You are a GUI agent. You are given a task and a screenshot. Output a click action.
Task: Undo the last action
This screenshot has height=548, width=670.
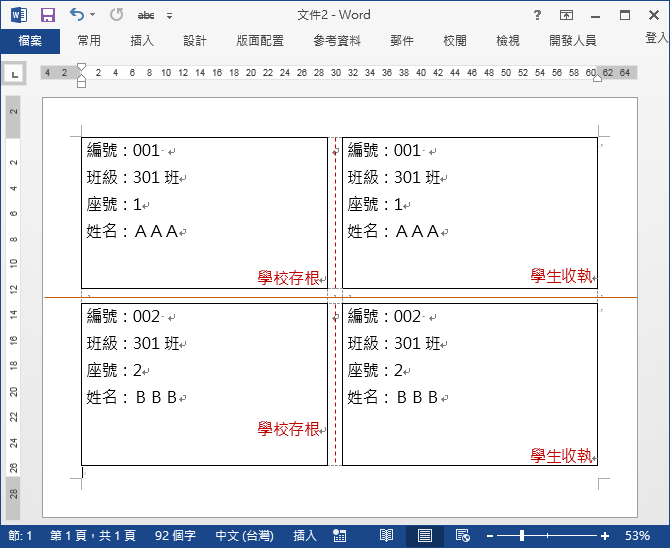point(77,15)
